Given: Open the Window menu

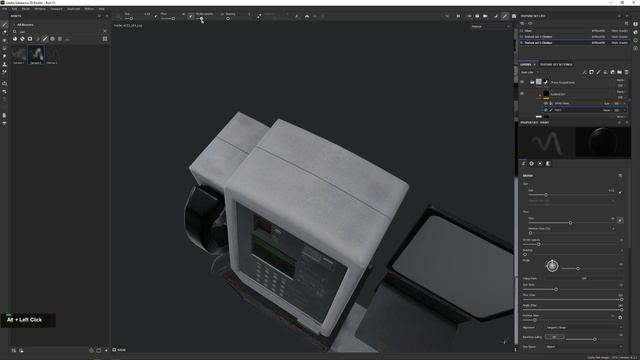Looking at the screenshot, I should (40, 9).
